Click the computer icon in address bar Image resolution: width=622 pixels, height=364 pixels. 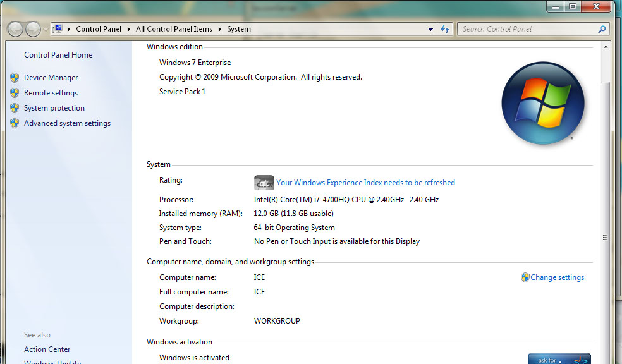58,29
